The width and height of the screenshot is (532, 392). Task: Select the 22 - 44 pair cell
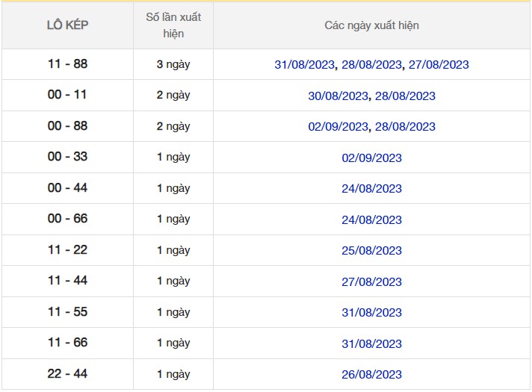(67, 374)
